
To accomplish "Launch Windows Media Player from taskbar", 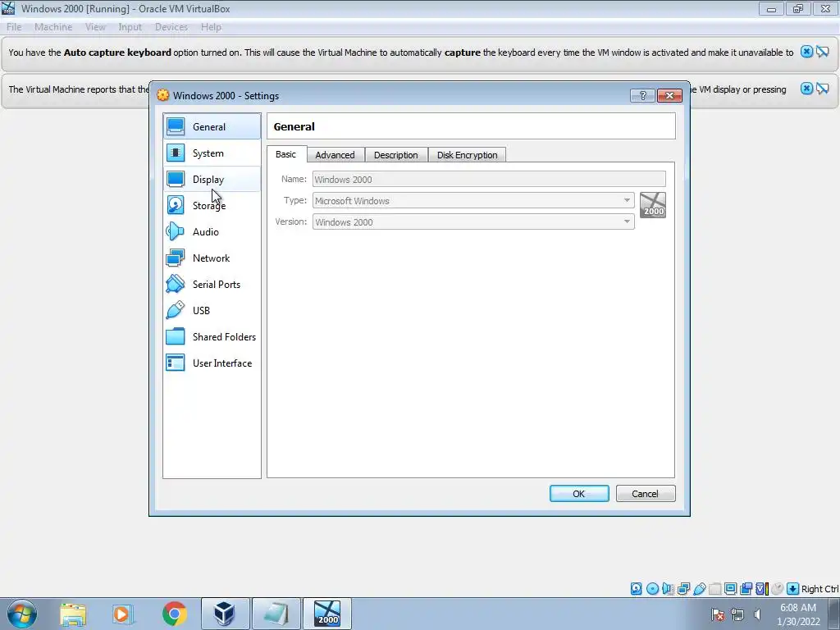I will (122, 614).
